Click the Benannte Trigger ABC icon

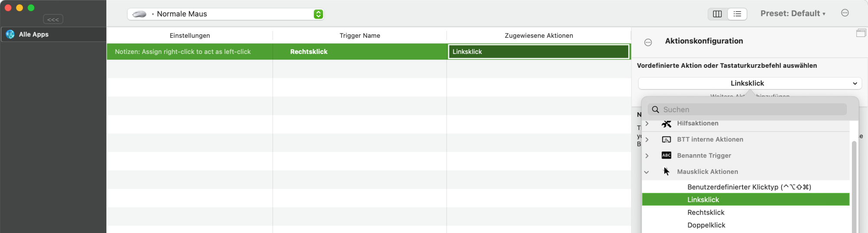click(666, 156)
